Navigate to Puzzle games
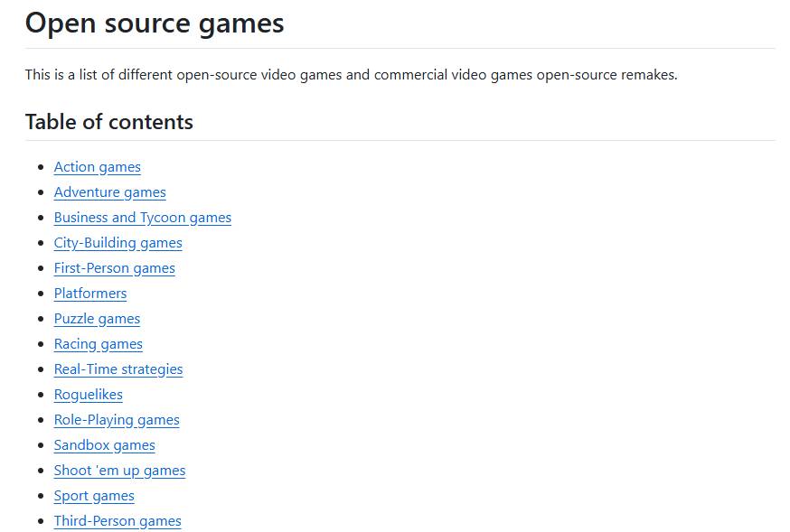 pyautogui.click(x=97, y=319)
